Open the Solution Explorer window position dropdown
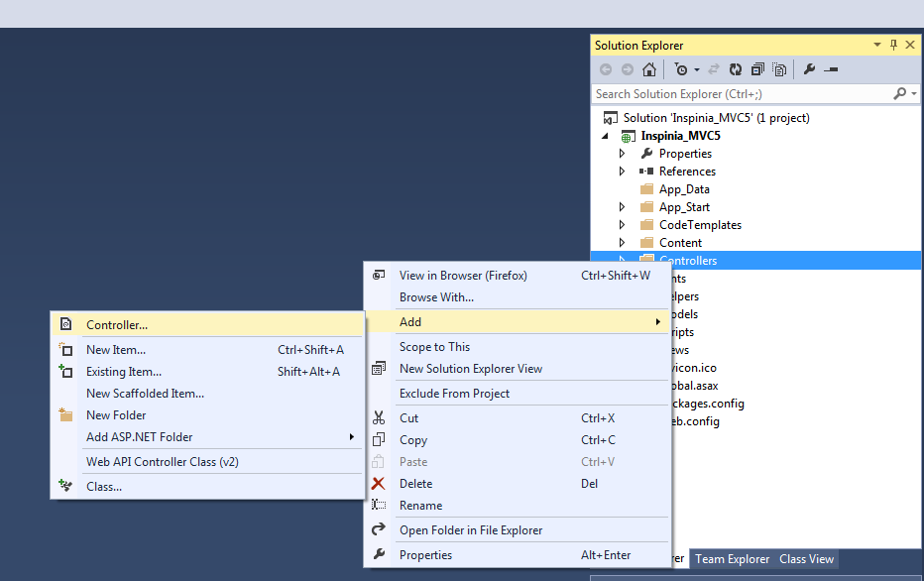Image resolution: width=924 pixels, height=581 pixels. coord(877,45)
